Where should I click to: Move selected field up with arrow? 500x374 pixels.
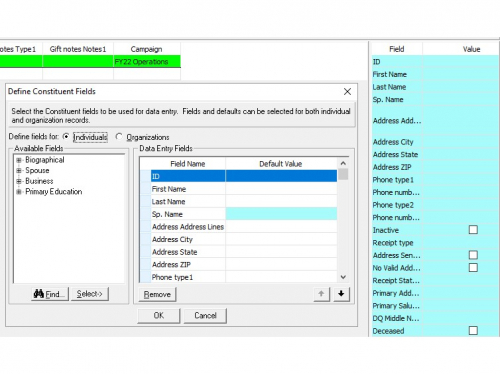point(321,294)
